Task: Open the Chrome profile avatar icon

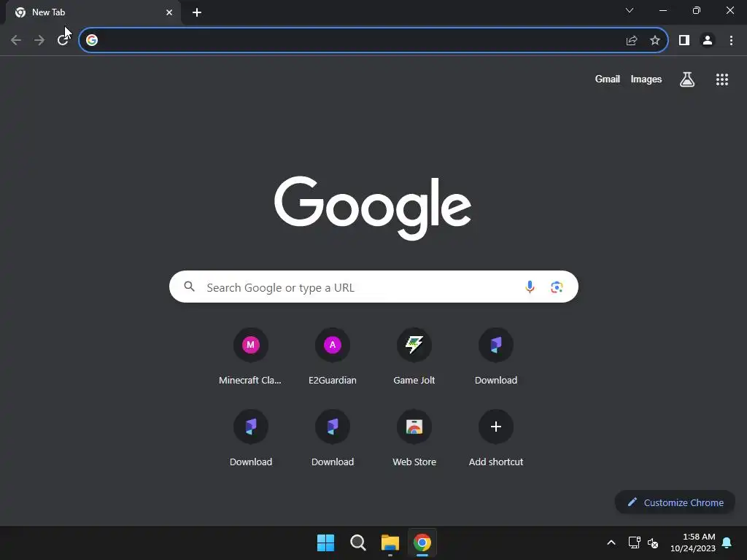Action: coord(708,41)
